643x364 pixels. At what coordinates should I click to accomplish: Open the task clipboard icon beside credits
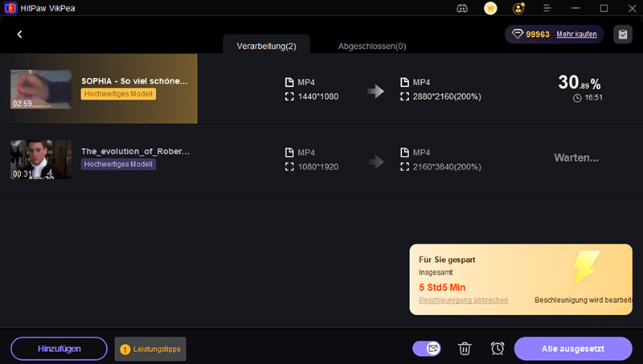click(x=622, y=35)
